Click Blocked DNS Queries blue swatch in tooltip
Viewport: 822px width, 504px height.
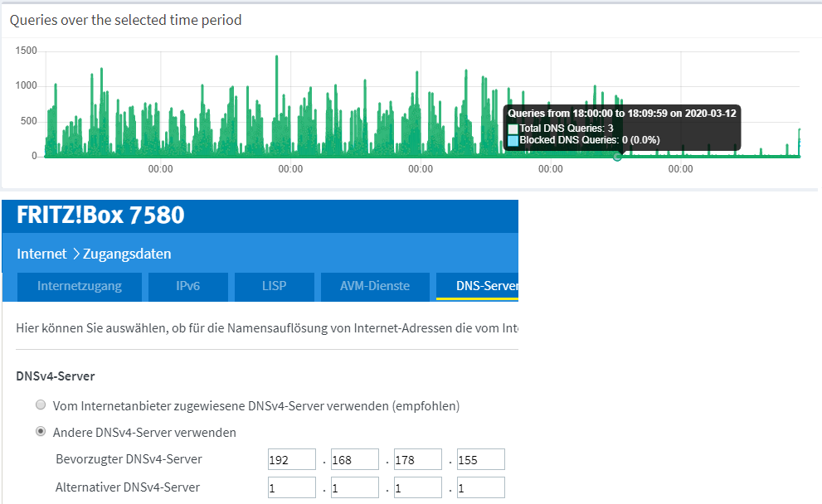point(513,140)
